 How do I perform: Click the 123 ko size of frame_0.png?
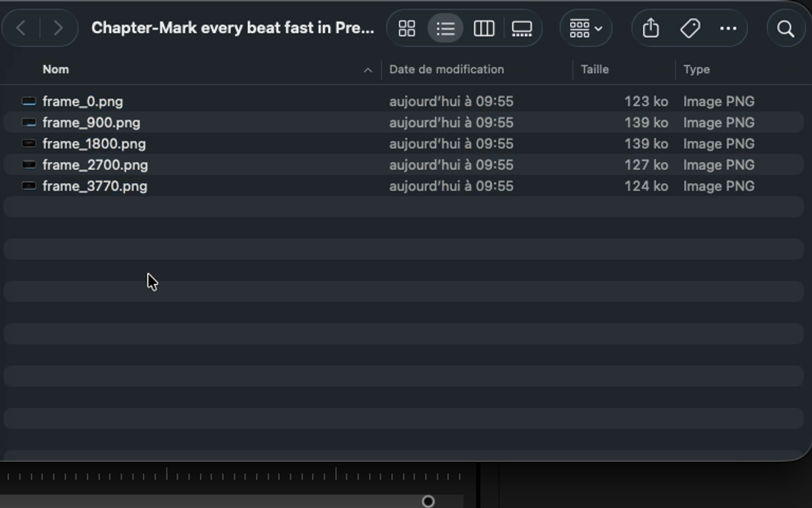646,102
